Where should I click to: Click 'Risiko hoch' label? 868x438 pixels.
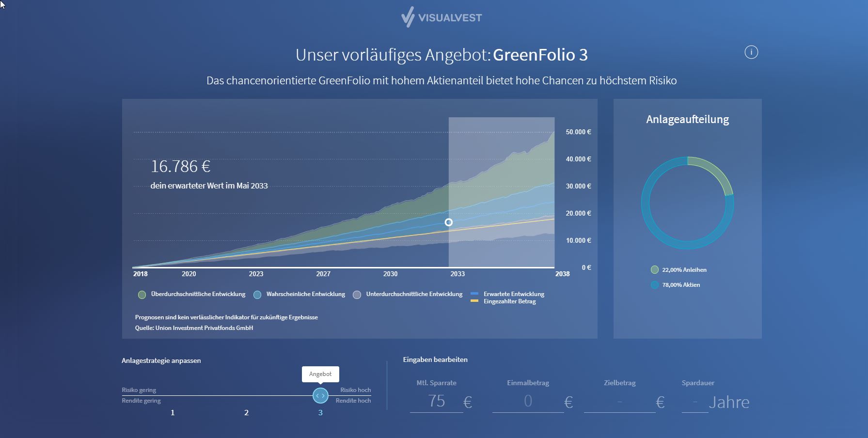coord(355,390)
